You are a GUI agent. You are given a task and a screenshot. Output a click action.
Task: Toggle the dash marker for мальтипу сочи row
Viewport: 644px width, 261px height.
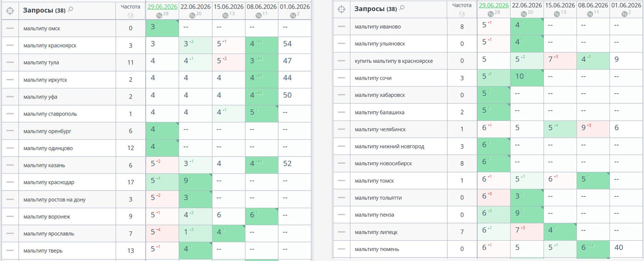pos(342,78)
